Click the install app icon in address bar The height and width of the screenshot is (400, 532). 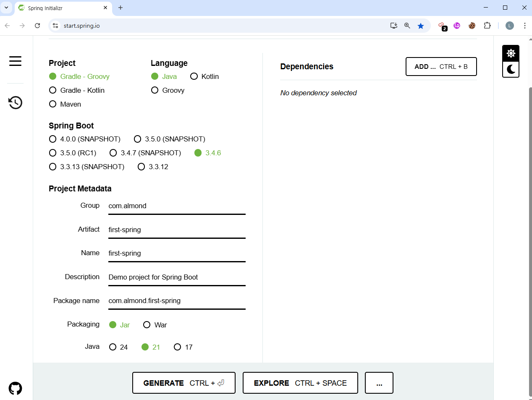[394, 26]
